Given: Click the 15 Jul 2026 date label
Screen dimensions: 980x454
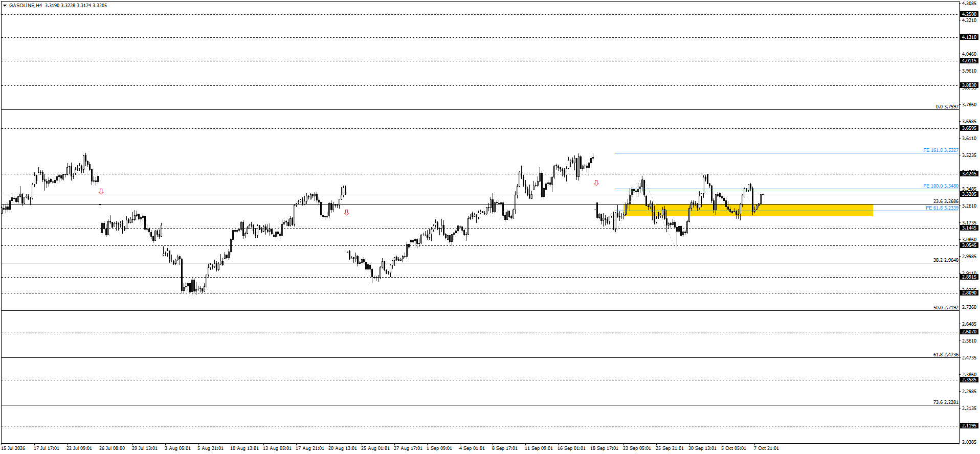Looking at the screenshot, I should pos(13,448).
